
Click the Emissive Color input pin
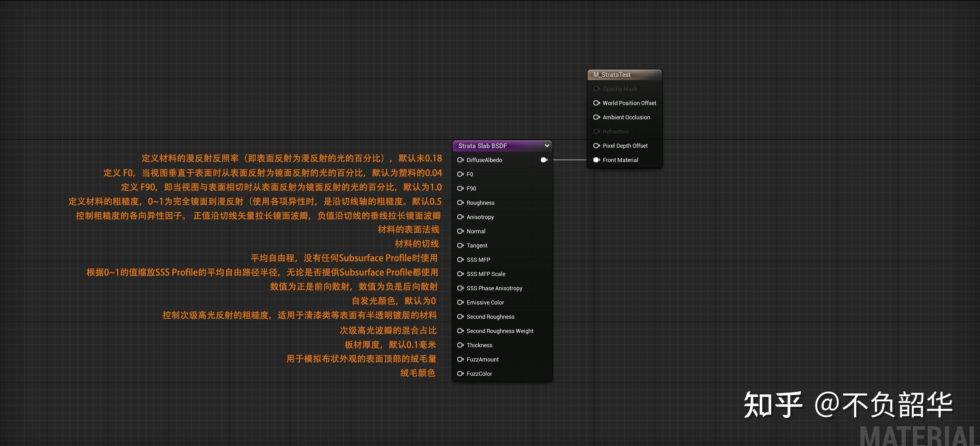[x=460, y=303]
